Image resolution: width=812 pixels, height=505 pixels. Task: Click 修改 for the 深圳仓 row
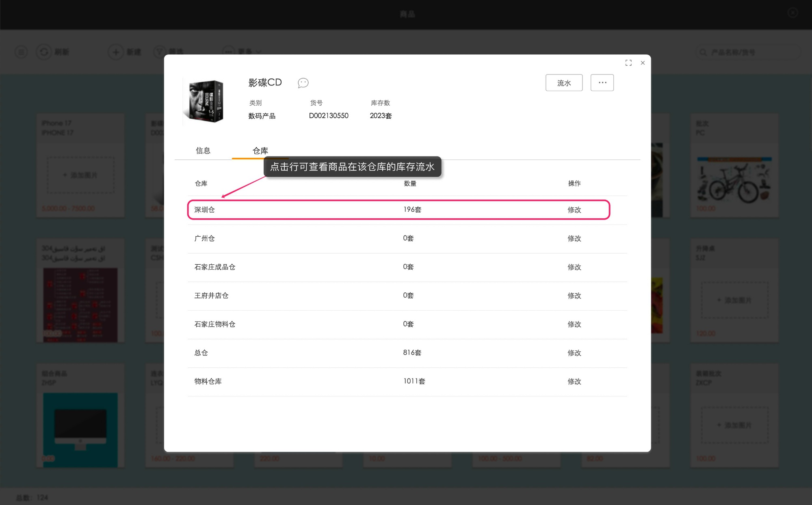[574, 210]
